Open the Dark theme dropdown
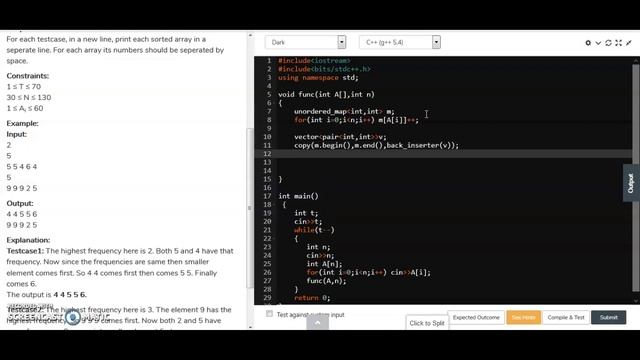This screenshot has height=360, width=640. coord(306,42)
